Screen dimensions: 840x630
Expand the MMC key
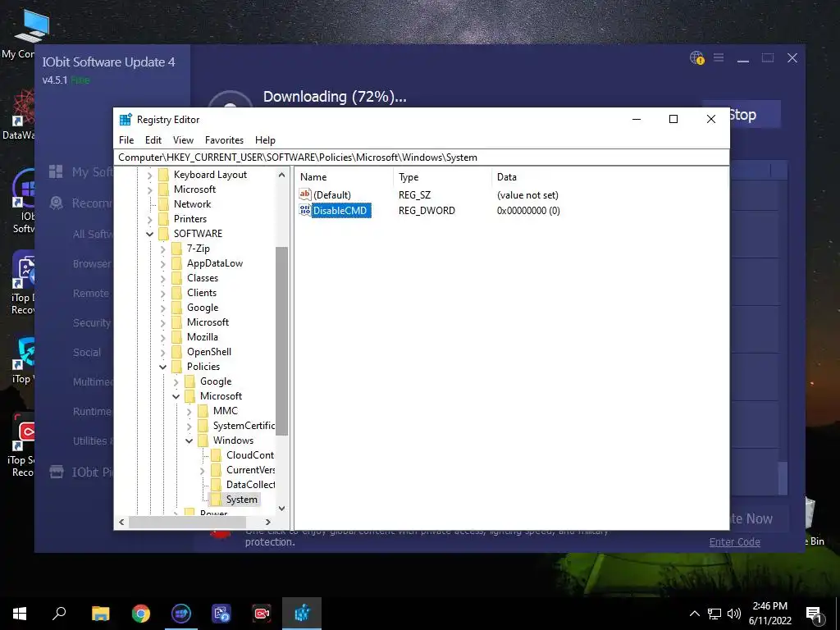point(189,412)
